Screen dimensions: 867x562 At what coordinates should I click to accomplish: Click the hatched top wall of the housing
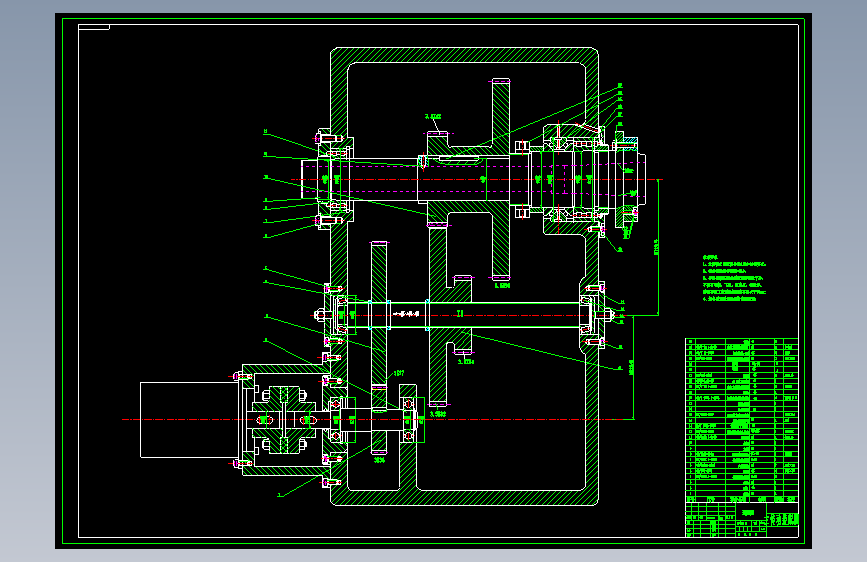[x=464, y=55]
